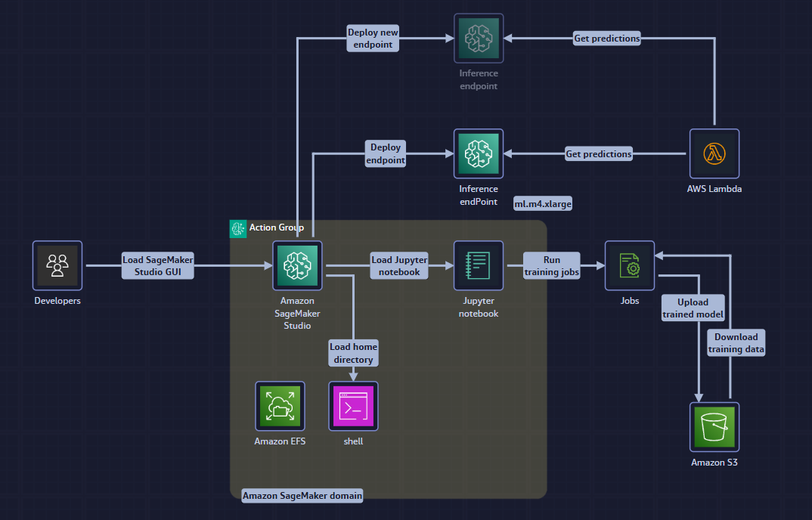Click the small Action Group SageMaker icon
This screenshot has height=520, width=812.
(x=238, y=228)
